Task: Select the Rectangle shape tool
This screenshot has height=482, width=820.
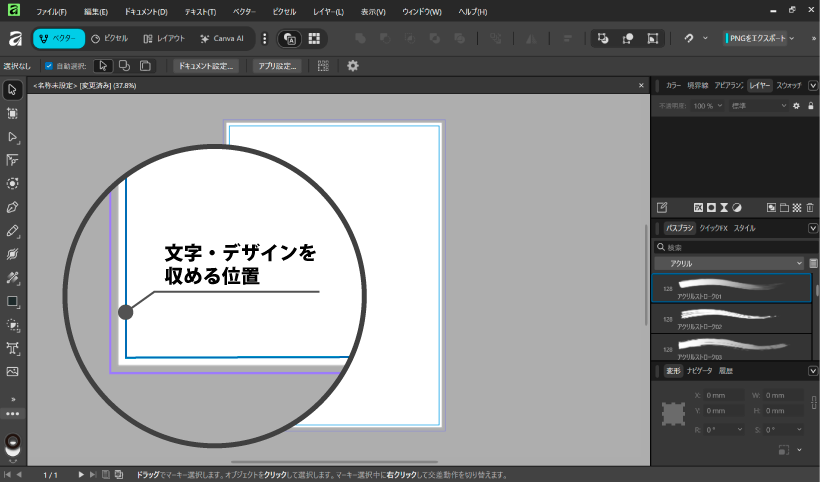Action: 13,301
